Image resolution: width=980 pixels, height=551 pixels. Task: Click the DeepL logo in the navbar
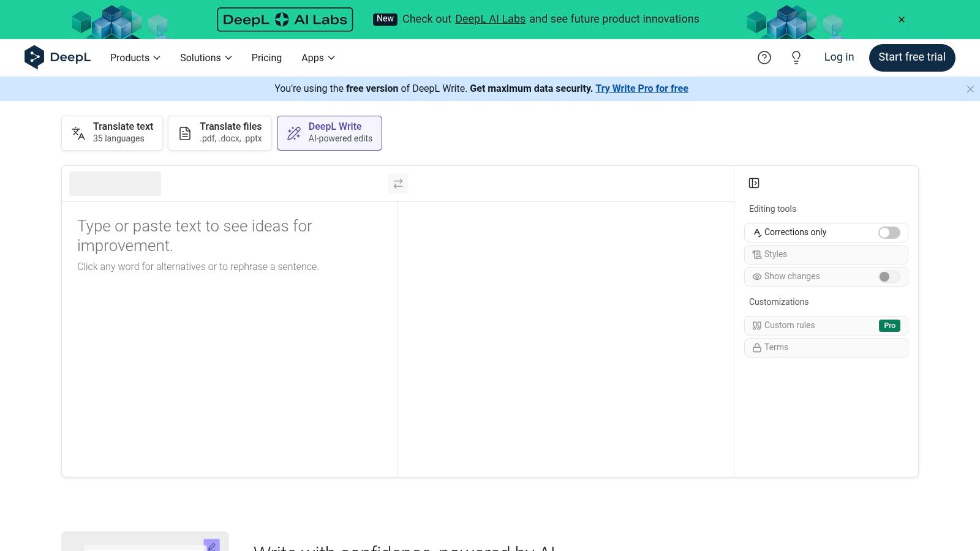coord(58,58)
